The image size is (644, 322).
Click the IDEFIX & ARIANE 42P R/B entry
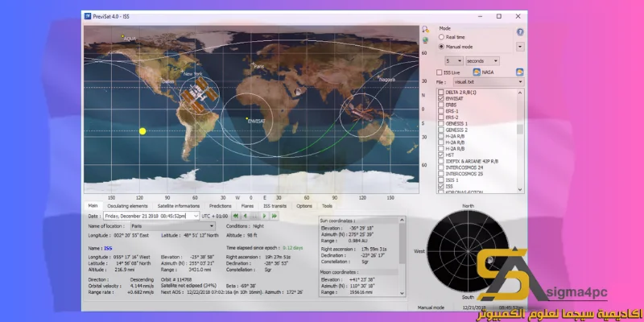[472, 162]
